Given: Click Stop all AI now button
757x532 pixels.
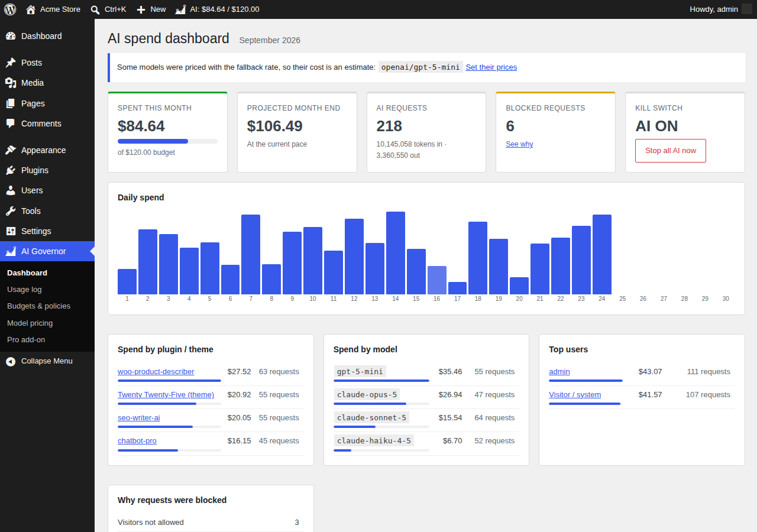Looking at the screenshot, I should (x=671, y=151).
